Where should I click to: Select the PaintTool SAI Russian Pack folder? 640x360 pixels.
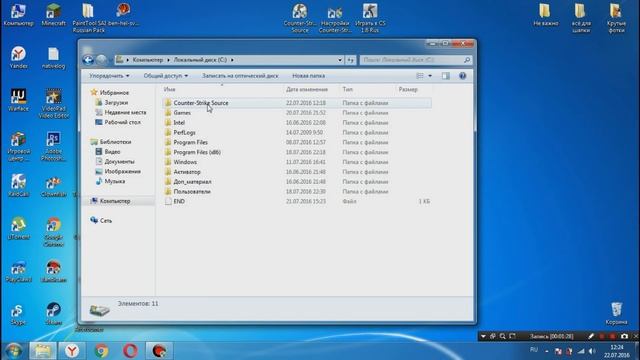point(88,18)
